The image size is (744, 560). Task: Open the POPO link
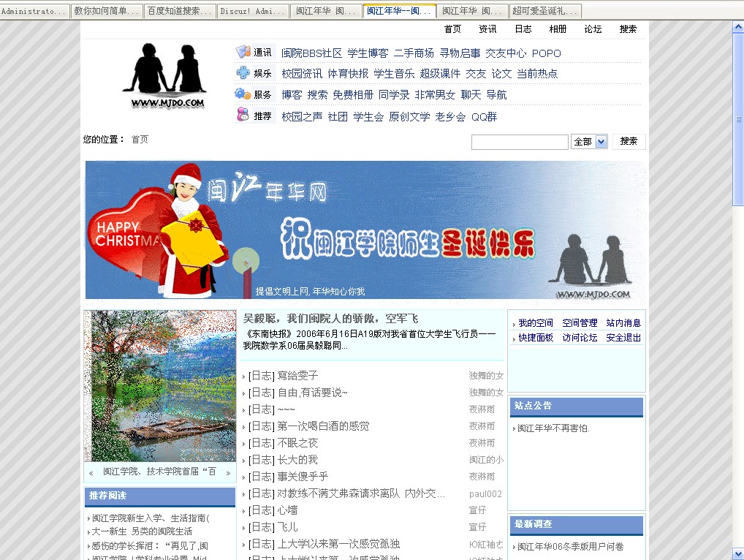tap(546, 53)
